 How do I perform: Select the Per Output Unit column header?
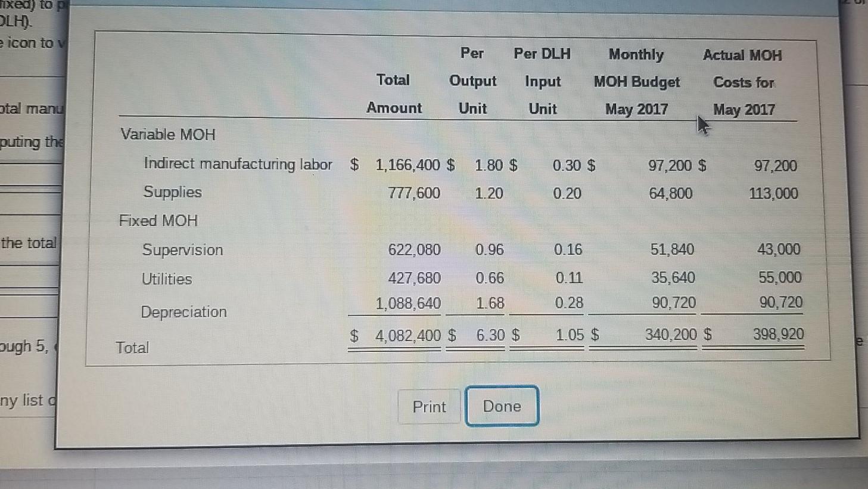point(472,81)
